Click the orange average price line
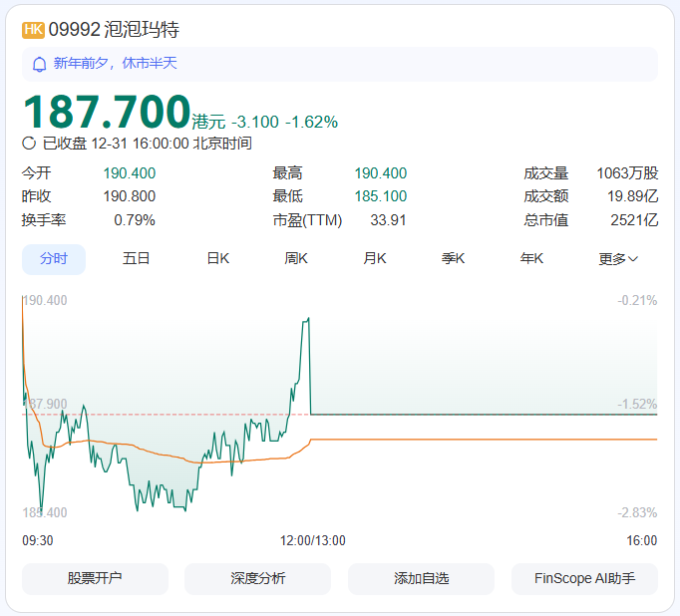 479,439
